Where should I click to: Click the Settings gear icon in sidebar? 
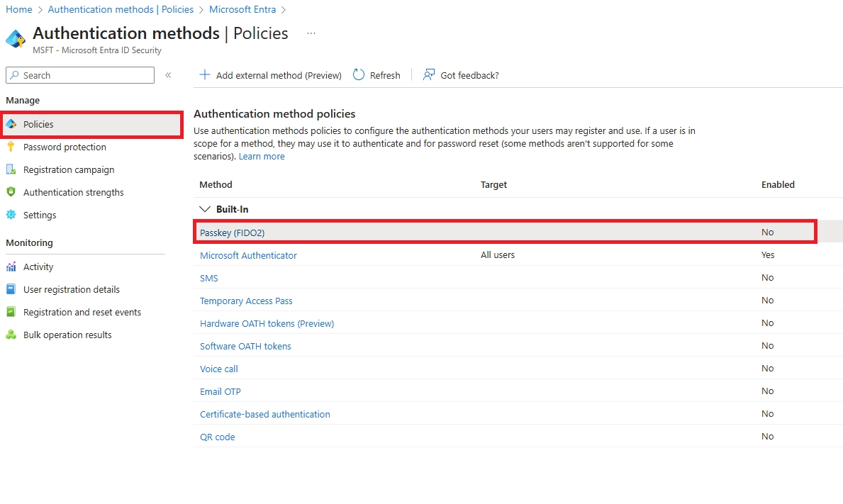coord(11,215)
